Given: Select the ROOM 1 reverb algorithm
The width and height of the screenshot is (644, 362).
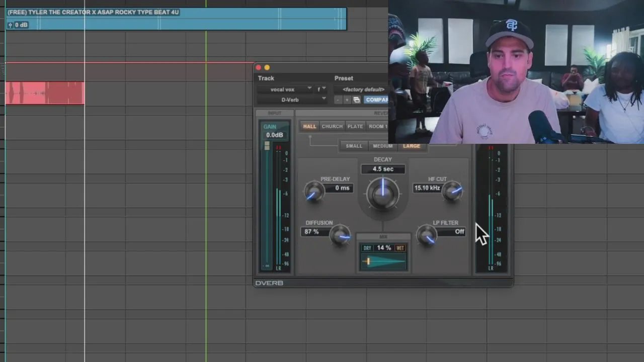Looking at the screenshot, I should click(x=377, y=126).
